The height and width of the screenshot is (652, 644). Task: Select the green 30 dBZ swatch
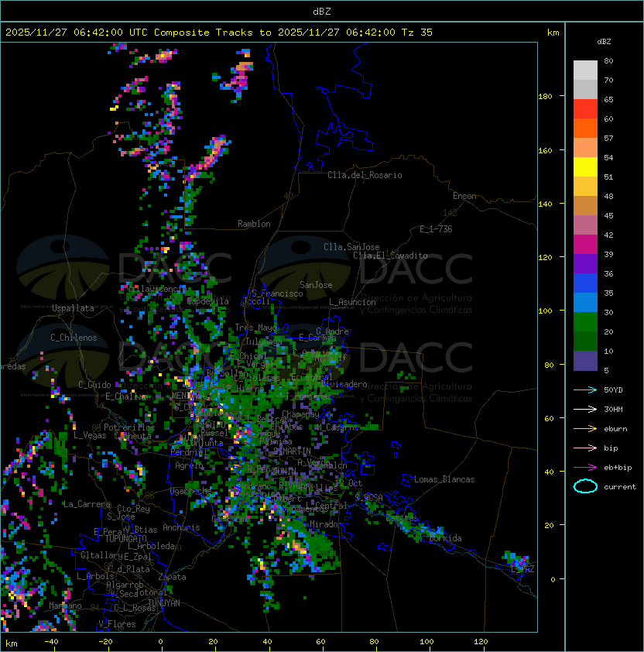click(x=585, y=322)
